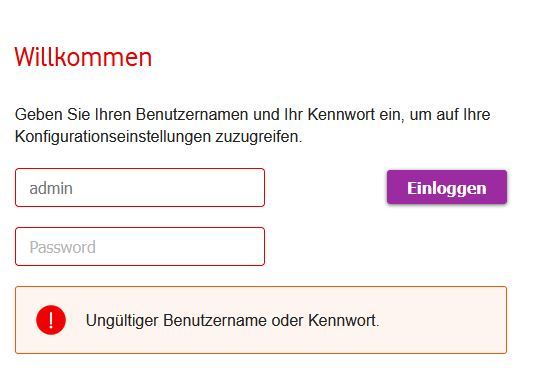Viewport: 533px width, 392px height.
Task: Select the Willkommen heading
Action: [x=83, y=57]
